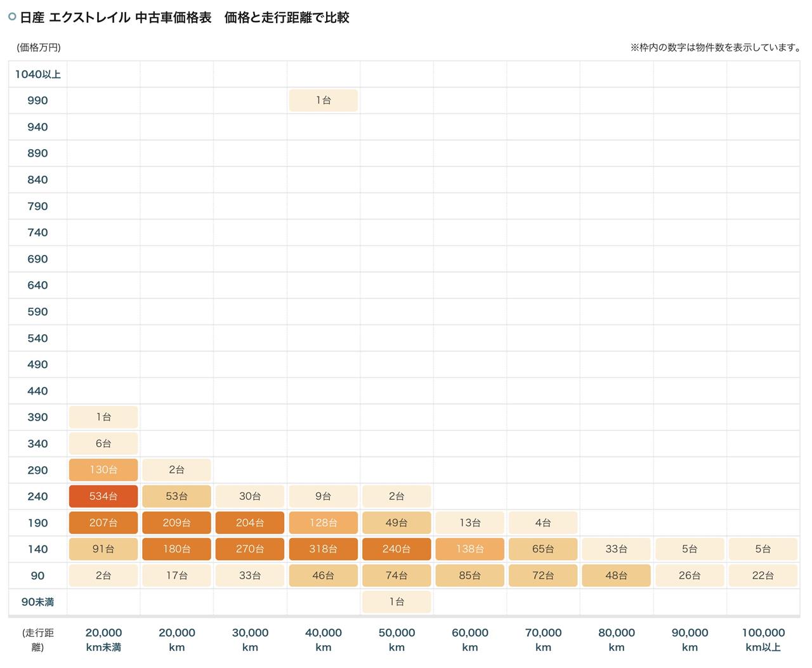Screen dimensions: 812x668
Task: Select the 180台 listing cell
Action: [x=177, y=549]
